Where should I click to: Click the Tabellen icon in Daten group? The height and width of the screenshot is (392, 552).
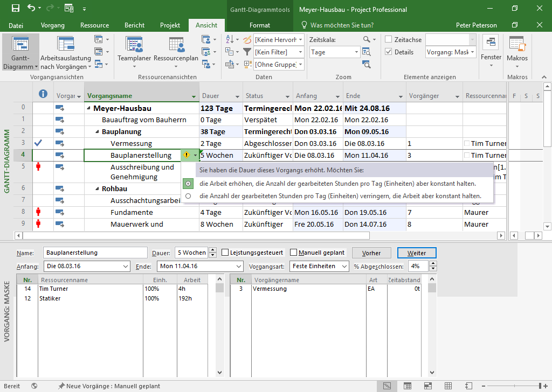pos(230,64)
